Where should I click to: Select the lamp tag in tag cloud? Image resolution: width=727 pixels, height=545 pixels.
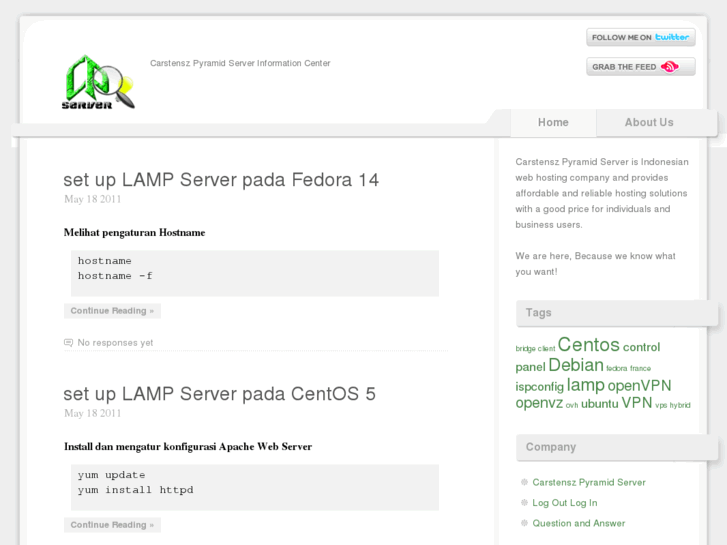point(585,385)
